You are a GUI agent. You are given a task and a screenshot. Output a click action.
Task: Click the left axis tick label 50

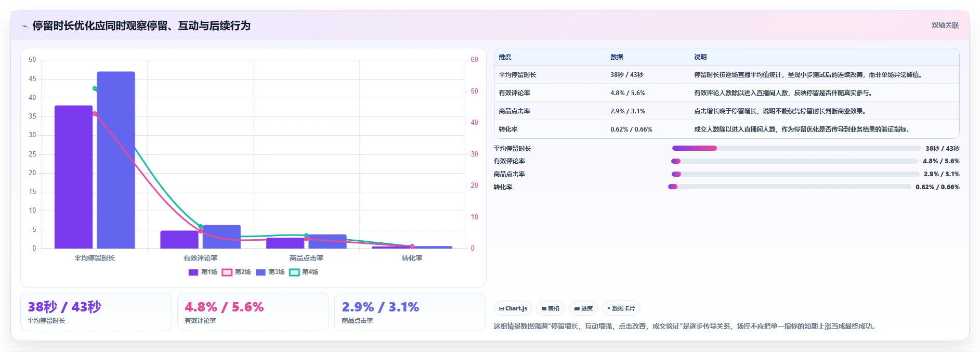click(32, 60)
